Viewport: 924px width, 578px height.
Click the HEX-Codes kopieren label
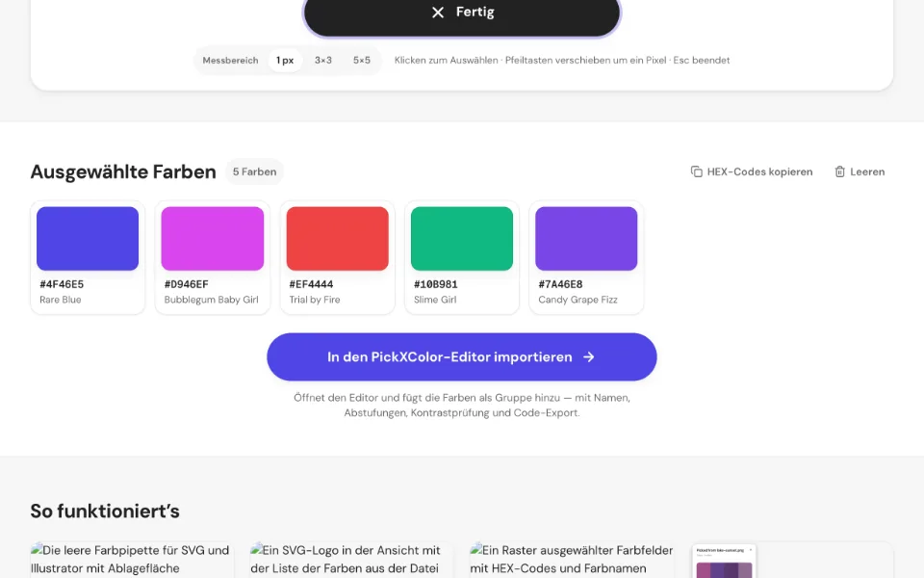tap(759, 171)
